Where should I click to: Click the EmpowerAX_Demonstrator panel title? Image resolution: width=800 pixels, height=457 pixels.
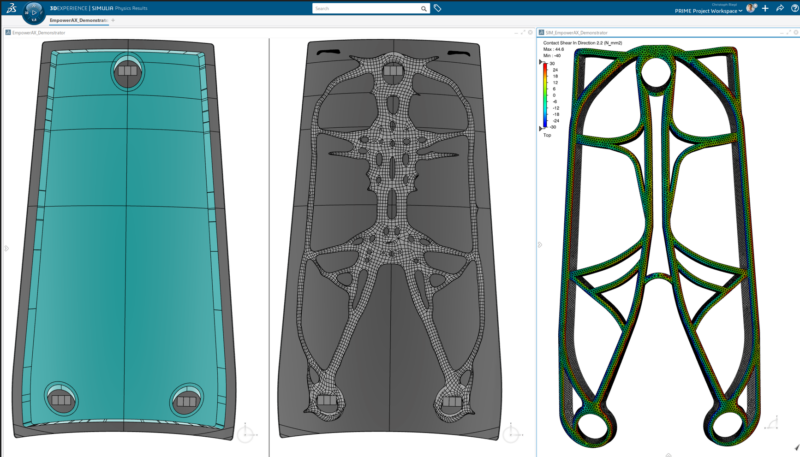[38, 32]
